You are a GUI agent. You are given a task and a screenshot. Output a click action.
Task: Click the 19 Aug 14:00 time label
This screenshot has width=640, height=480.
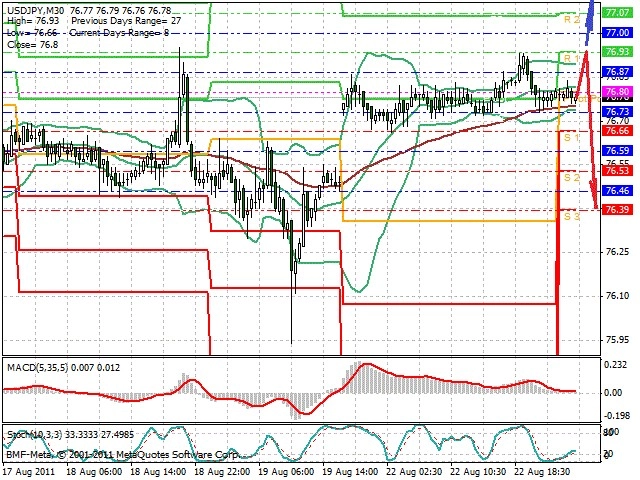(x=351, y=472)
